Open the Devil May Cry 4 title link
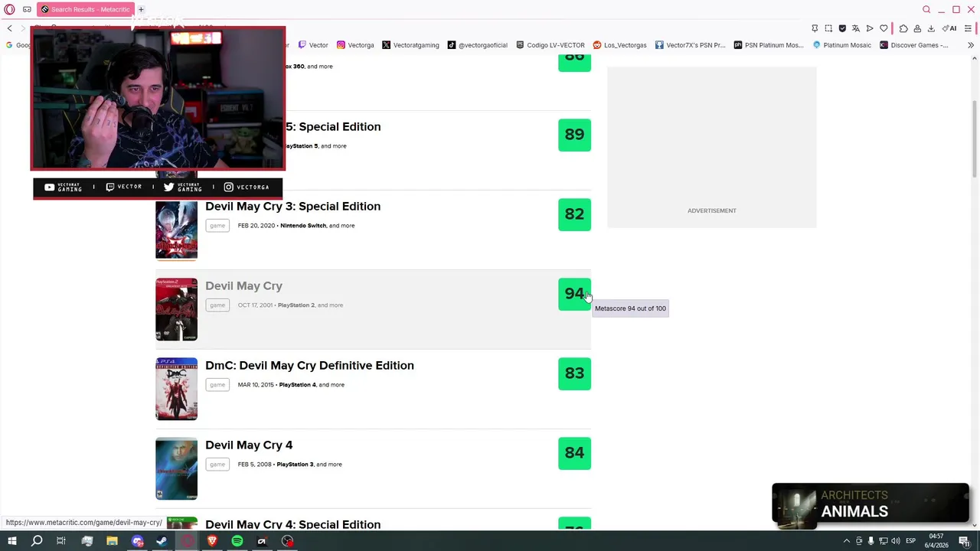Viewport: 980px width, 551px height. point(249,445)
